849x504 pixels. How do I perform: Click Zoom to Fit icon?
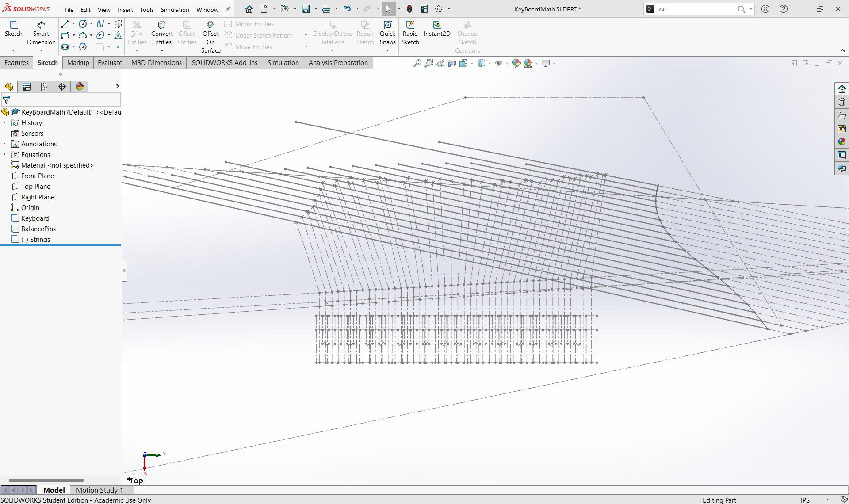417,63
